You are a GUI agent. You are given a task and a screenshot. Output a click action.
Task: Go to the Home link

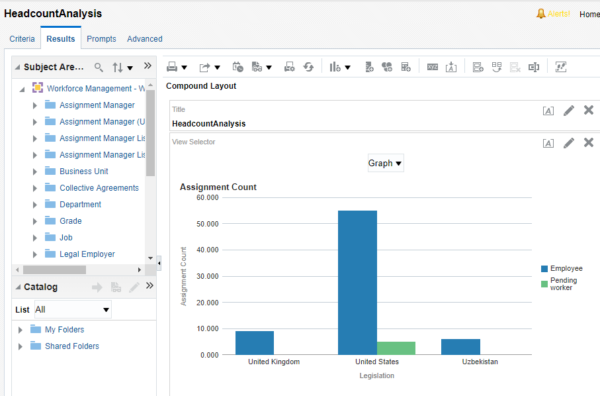pos(589,15)
